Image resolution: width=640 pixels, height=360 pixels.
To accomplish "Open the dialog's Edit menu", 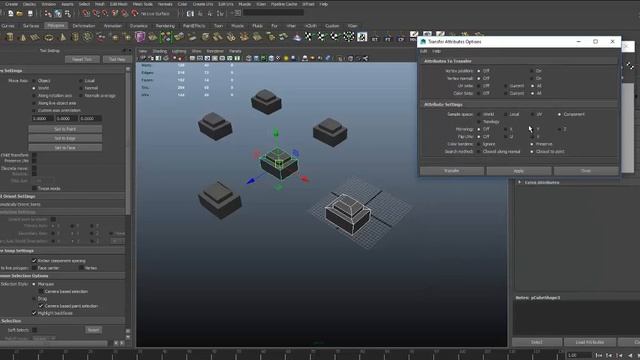I will point(424,51).
